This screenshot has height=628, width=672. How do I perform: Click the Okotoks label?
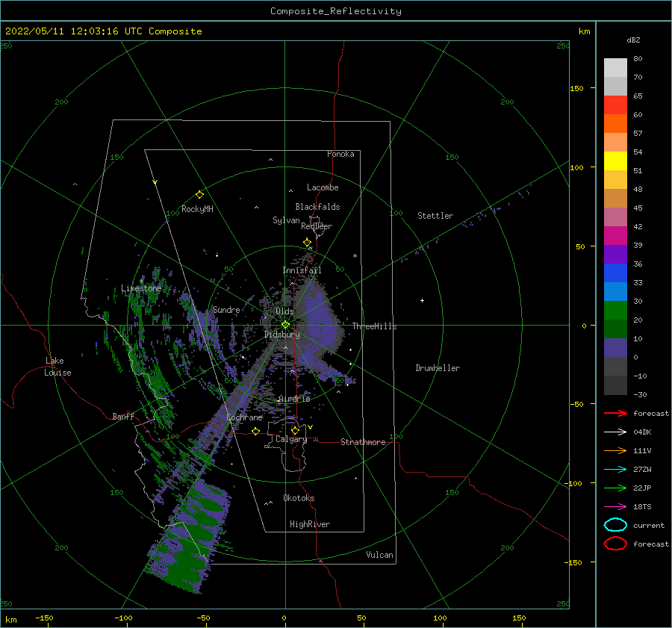click(299, 498)
